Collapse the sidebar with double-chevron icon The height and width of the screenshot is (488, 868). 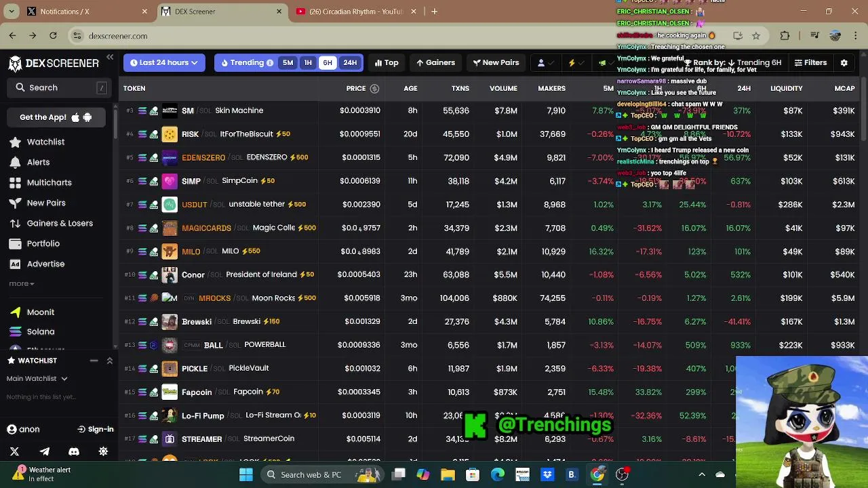coord(110,58)
